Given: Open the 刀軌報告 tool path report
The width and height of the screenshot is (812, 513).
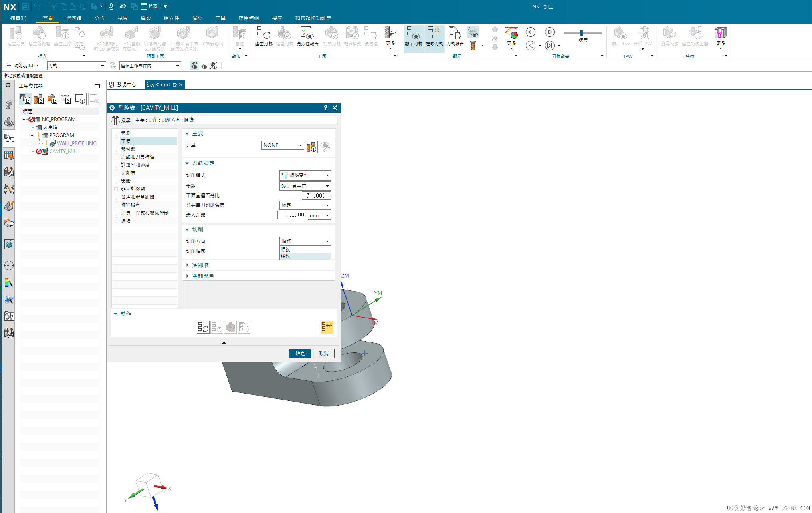Looking at the screenshot, I should point(455,36).
